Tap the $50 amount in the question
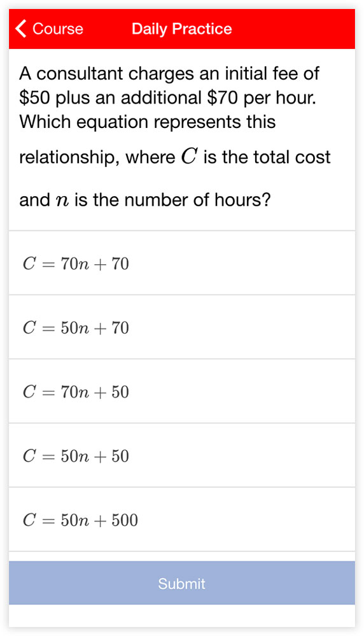 tap(34, 98)
